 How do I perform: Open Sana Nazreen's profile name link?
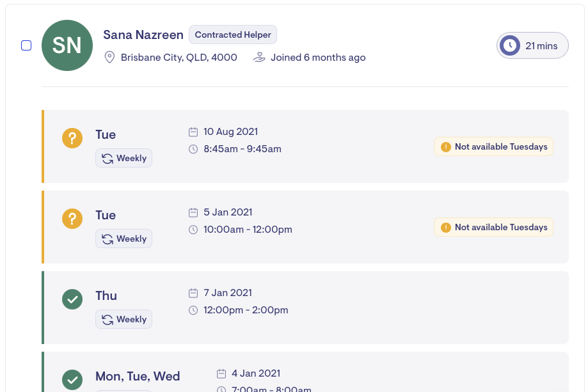(143, 35)
